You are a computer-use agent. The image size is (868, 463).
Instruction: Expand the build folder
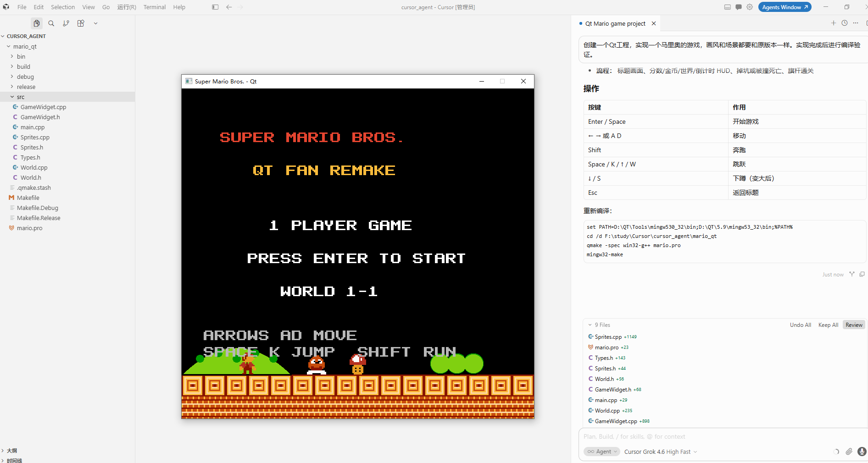point(12,66)
